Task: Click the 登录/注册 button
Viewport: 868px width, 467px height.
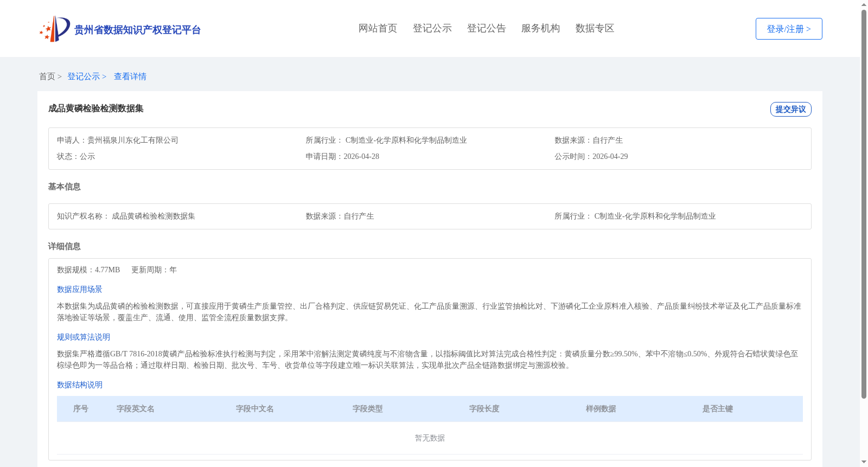Action: [789, 29]
